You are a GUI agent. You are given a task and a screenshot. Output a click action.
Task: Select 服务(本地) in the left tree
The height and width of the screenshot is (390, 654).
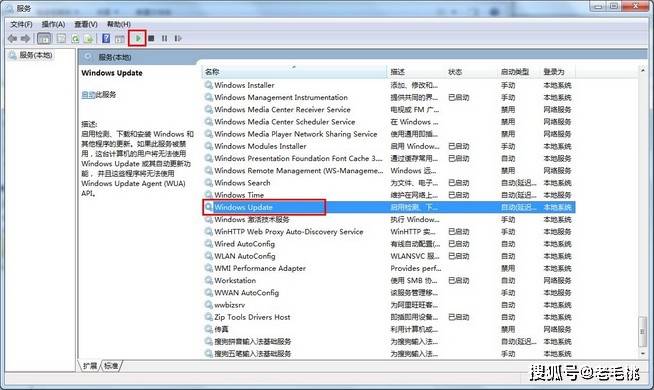coord(35,55)
